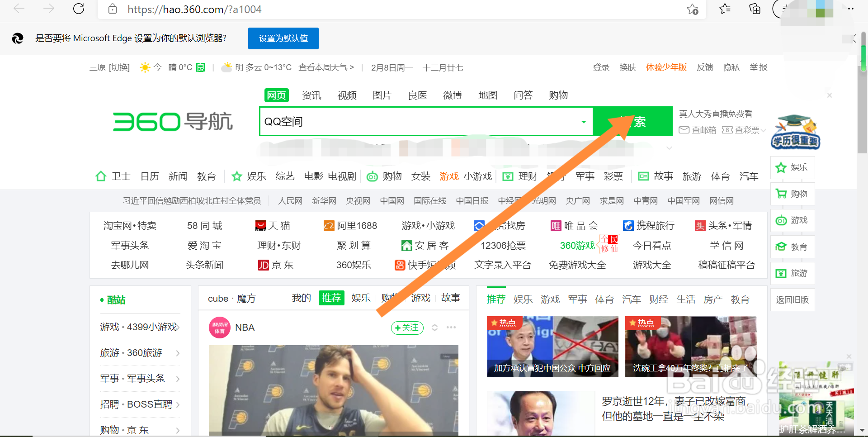868x437 pixels.
Task: Click 查邮箱 mailbox icon link
Action: pyautogui.click(x=698, y=130)
